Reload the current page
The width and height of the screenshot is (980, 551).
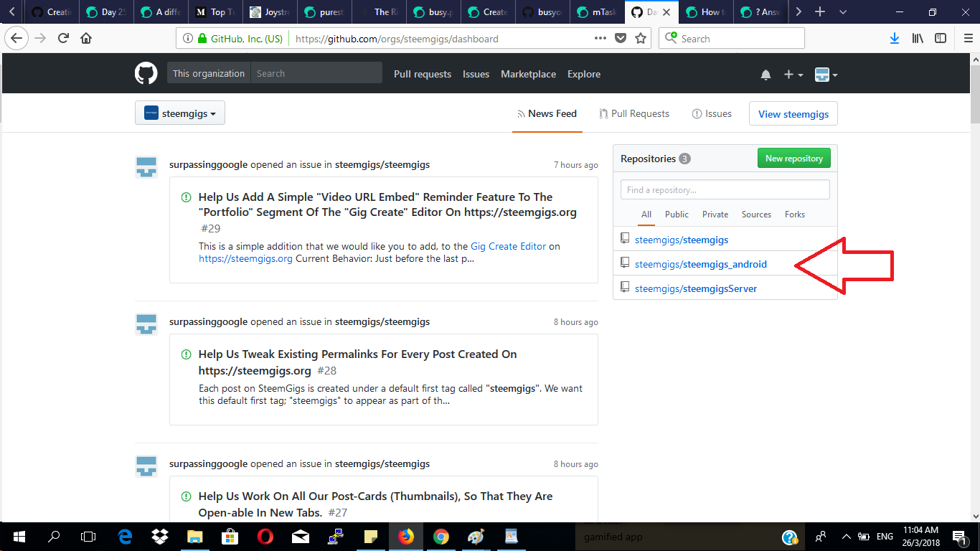tap(63, 39)
